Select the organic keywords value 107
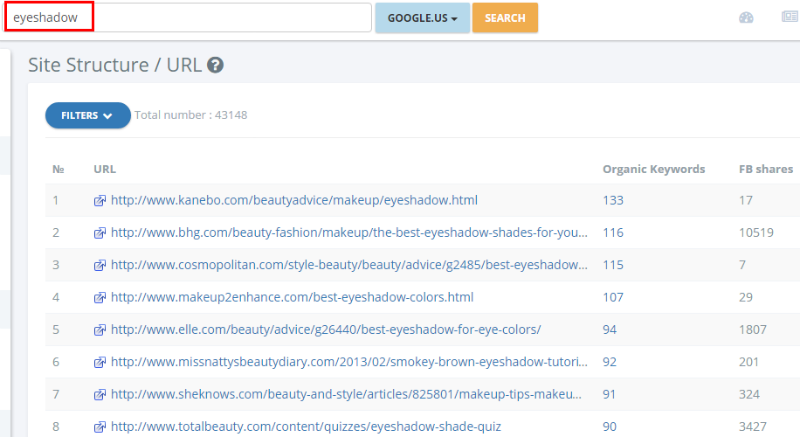 613,297
